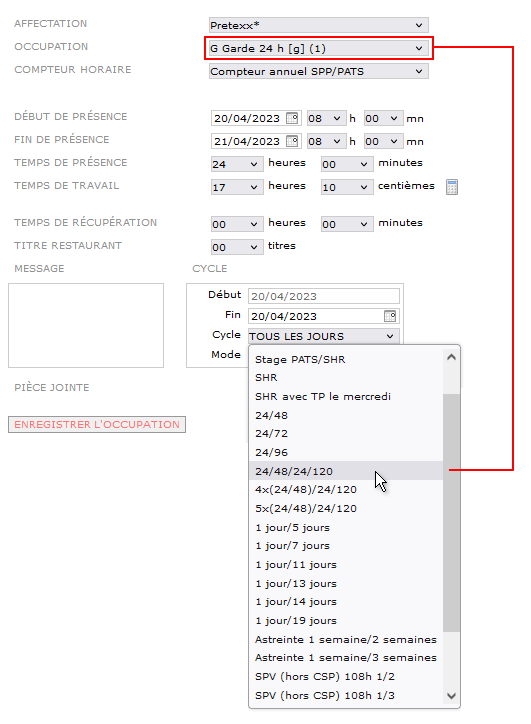
Task: Click dropdown list scroll down arrow
Action: click(x=452, y=695)
